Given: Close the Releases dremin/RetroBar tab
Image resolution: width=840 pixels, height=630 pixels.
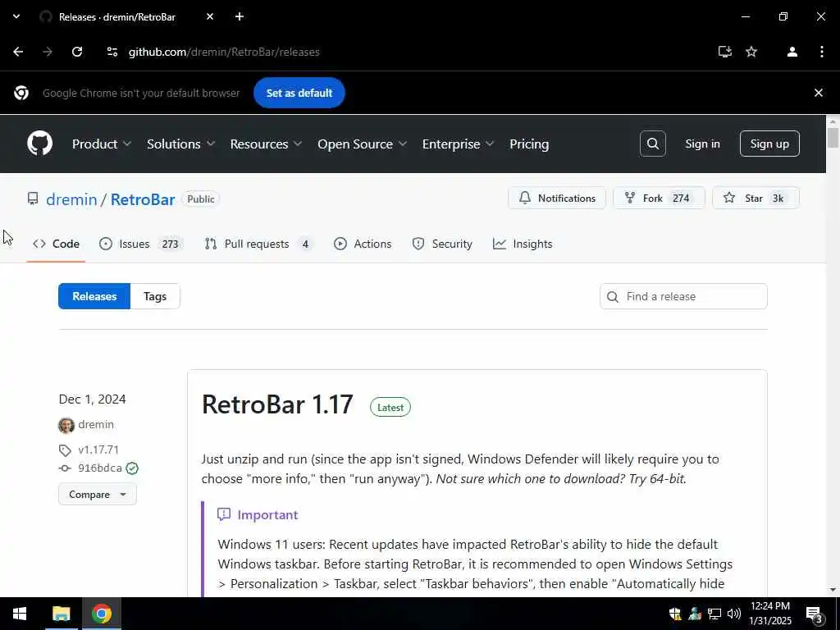Looking at the screenshot, I should pyautogui.click(x=210, y=16).
